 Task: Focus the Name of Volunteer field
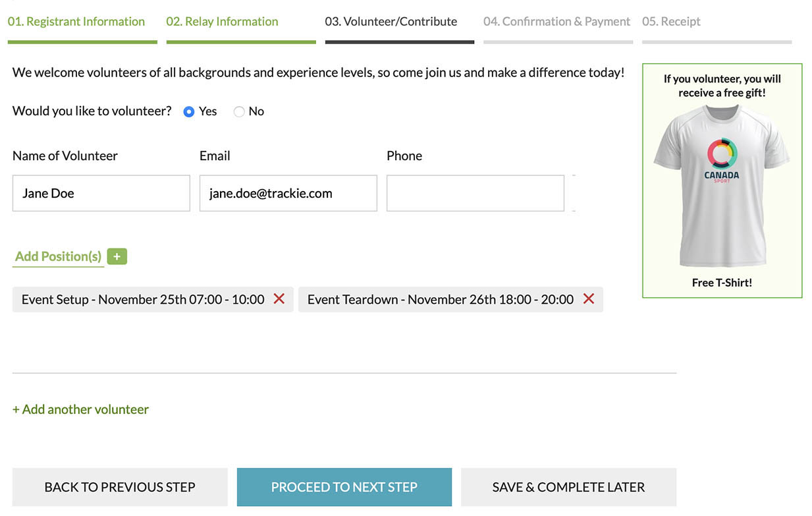tap(101, 193)
